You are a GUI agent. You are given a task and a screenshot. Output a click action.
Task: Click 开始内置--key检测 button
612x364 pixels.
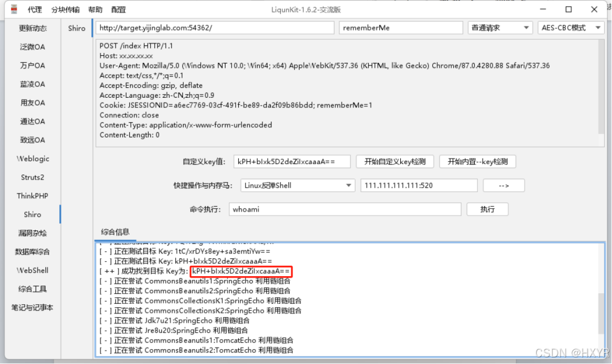(x=477, y=161)
